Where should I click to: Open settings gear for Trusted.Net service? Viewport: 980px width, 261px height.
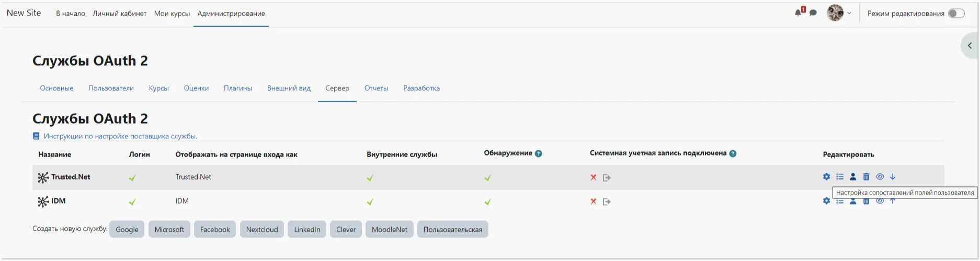(x=826, y=177)
